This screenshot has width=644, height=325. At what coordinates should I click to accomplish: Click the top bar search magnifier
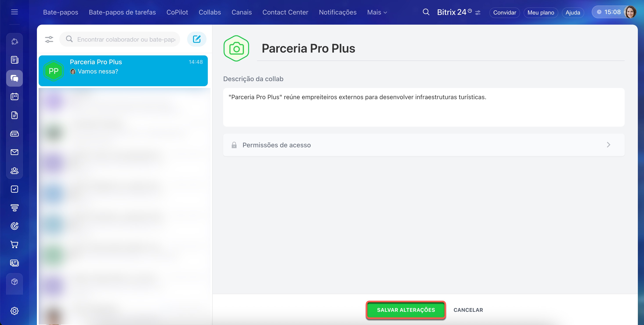pyautogui.click(x=426, y=12)
